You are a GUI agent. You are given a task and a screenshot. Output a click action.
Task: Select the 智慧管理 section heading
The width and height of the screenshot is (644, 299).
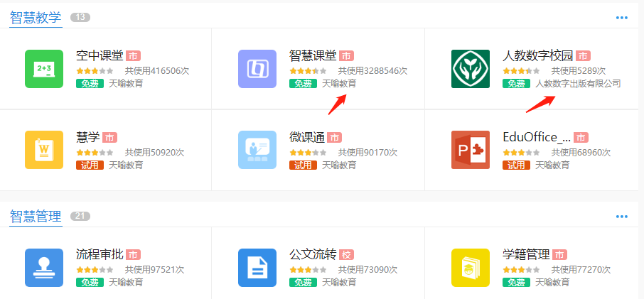coord(36,217)
